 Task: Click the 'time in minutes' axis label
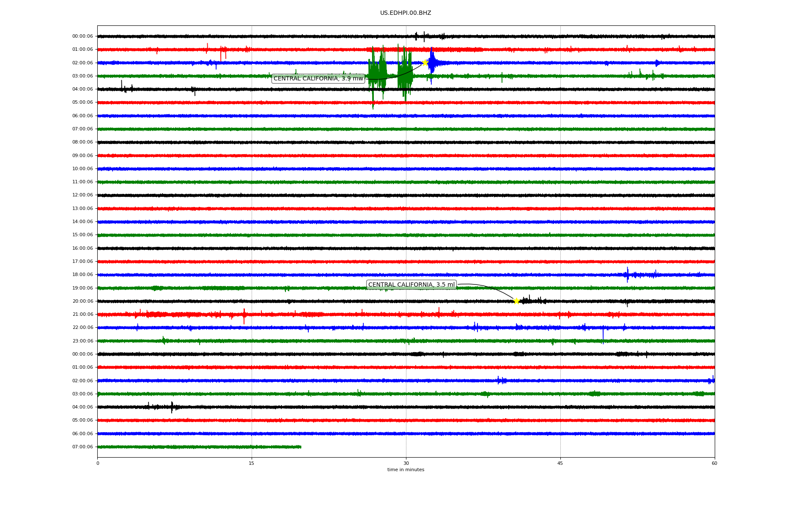pyautogui.click(x=406, y=469)
